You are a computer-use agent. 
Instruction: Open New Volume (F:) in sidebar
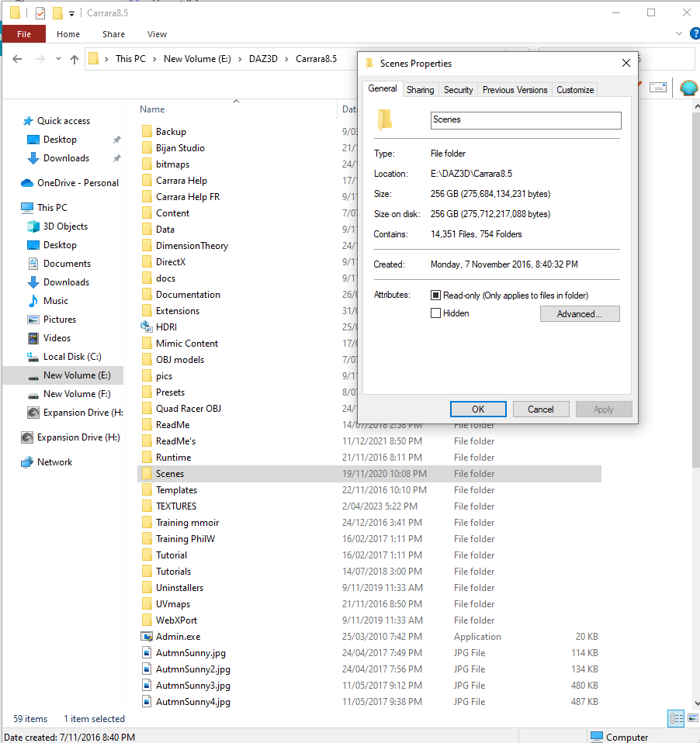coord(77,394)
